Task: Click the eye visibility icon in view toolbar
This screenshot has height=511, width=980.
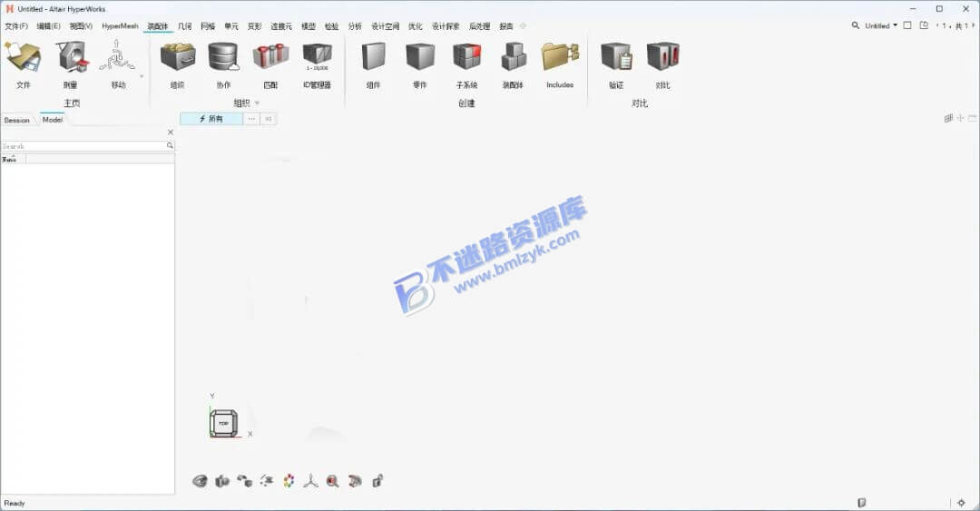Action: tap(200, 481)
